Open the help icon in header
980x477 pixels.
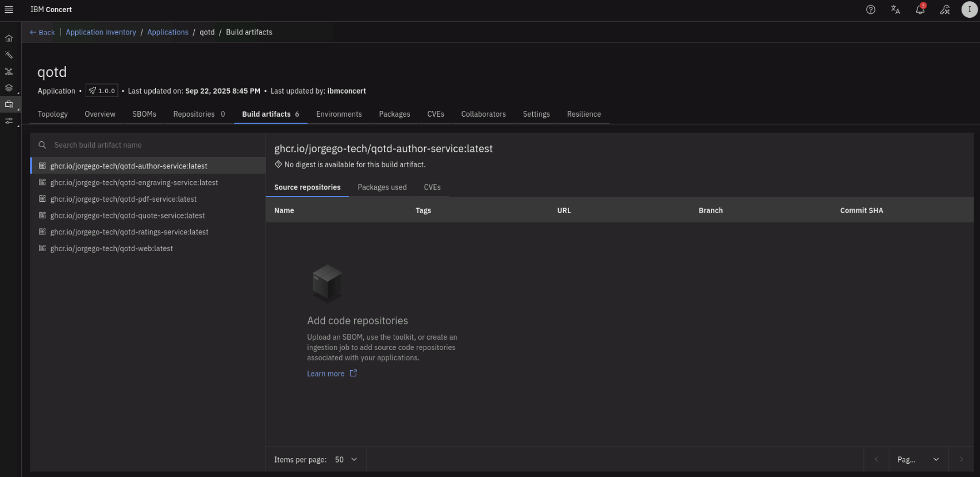[870, 10]
